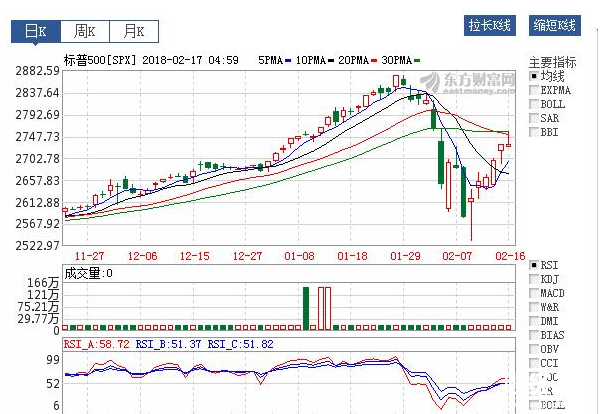Viewport: 600px width, 414px height.
Task: Click the 2792.69 price axis label
Action: pos(38,115)
